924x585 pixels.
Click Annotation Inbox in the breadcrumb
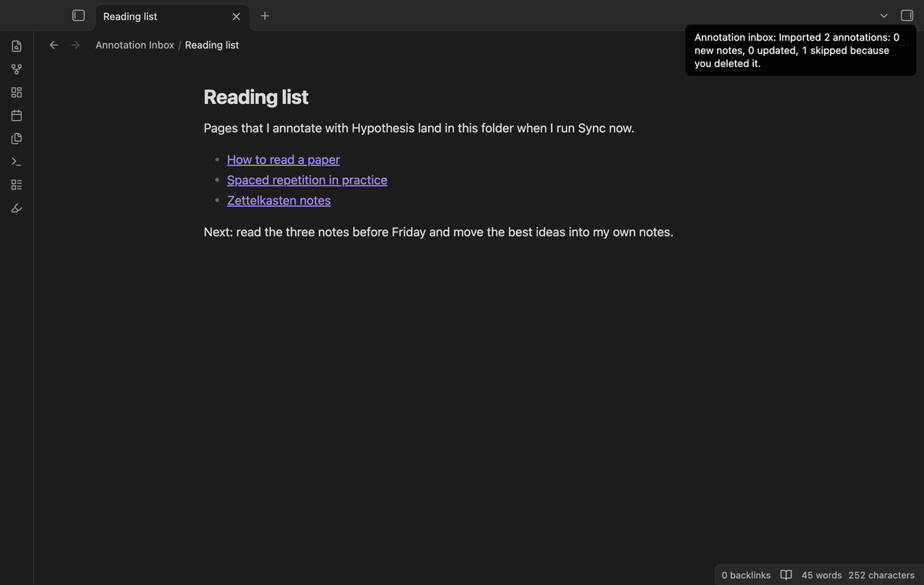(135, 45)
